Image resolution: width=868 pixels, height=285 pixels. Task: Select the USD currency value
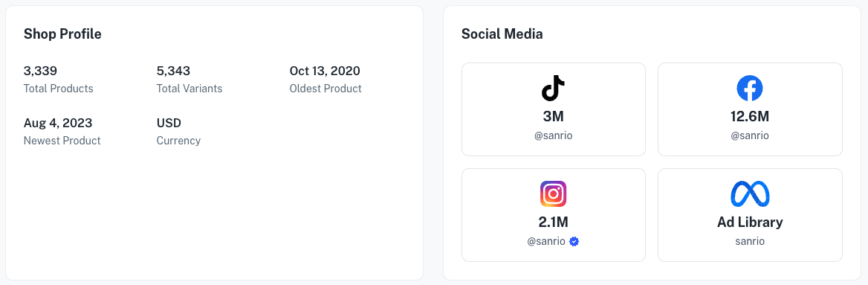coord(169,123)
